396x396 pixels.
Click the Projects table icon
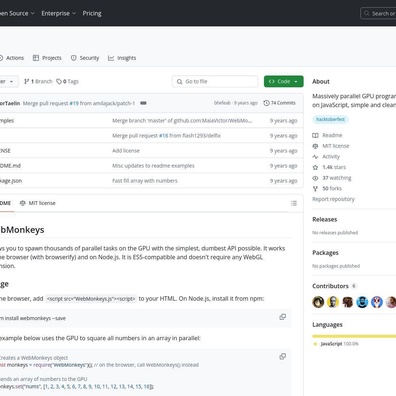tap(36, 58)
